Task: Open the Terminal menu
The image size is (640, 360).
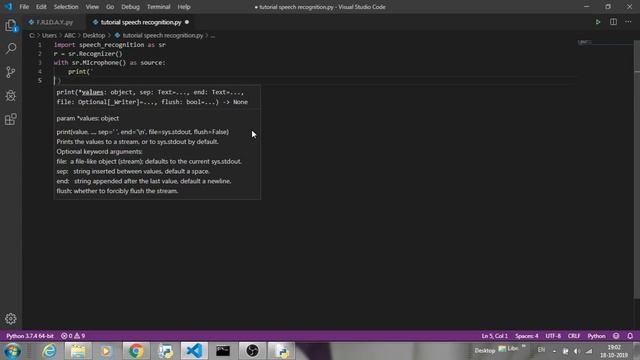Action: coord(158,7)
